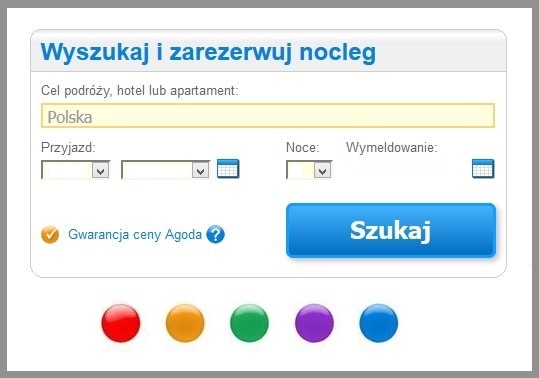The width and height of the screenshot is (539, 378).
Task: Click the Wyszukaj i zarezerwuj nocleg heading
Action: [208, 53]
